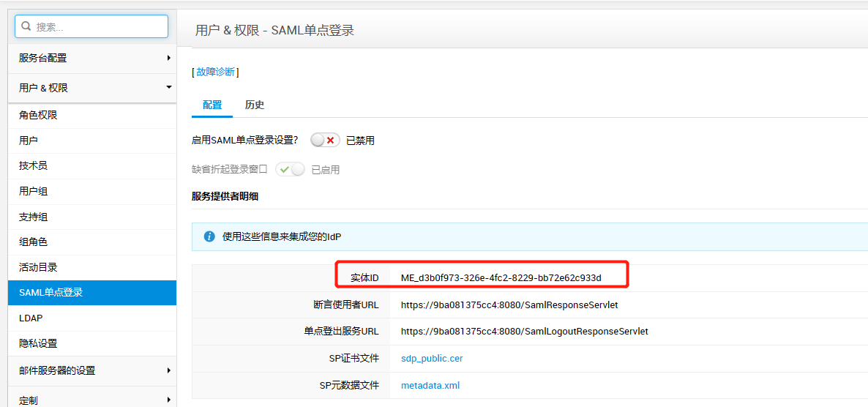Click the 实体ID value text
The height and width of the screenshot is (407, 868).
point(501,277)
